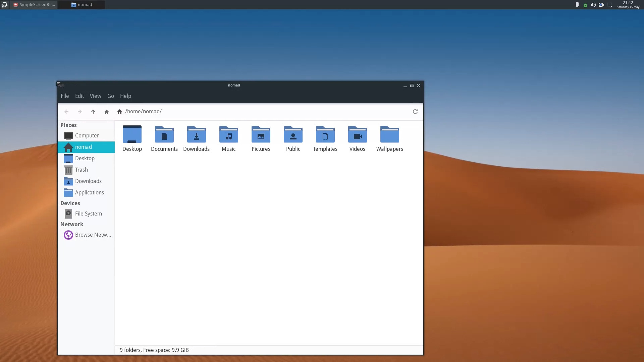The width and height of the screenshot is (644, 362).
Task: Open the Downloads folder icon
Action: pyautogui.click(x=197, y=137)
